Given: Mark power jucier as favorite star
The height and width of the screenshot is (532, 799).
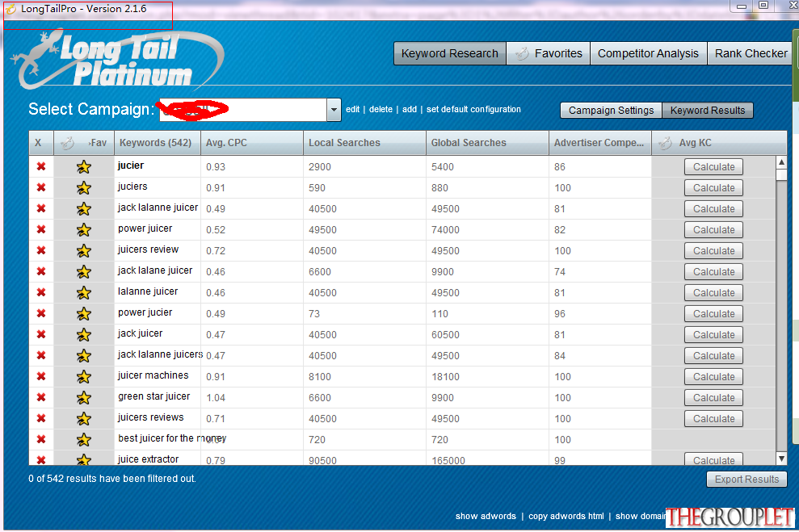Looking at the screenshot, I should tap(83, 313).
